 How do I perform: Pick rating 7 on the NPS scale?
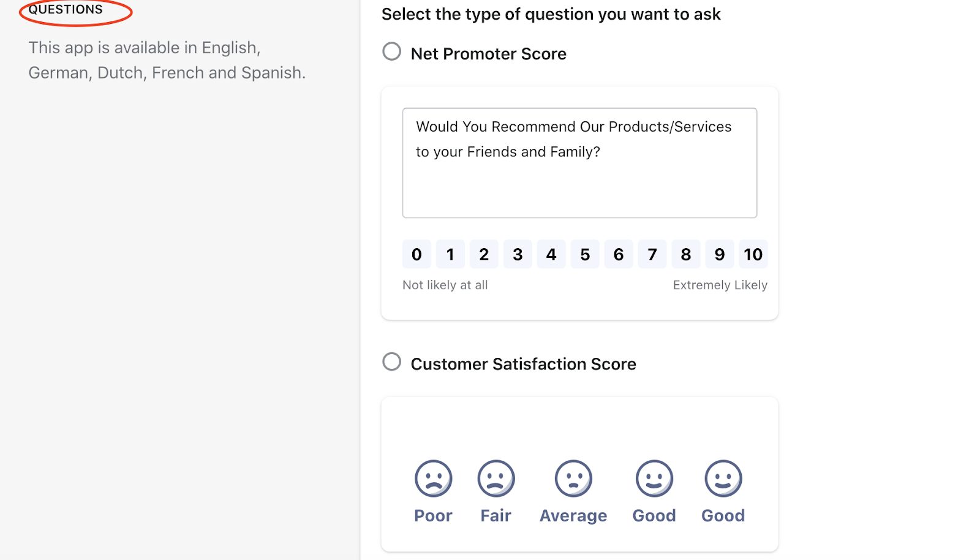[652, 254]
